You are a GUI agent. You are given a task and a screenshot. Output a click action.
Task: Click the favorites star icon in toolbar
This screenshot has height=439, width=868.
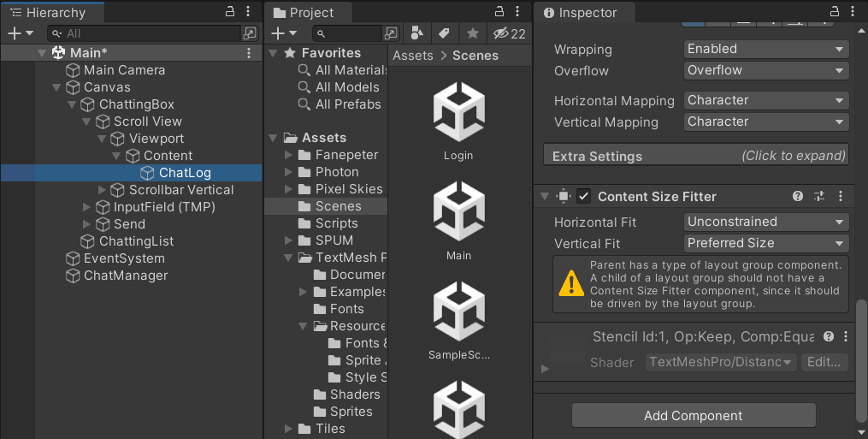click(473, 33)
